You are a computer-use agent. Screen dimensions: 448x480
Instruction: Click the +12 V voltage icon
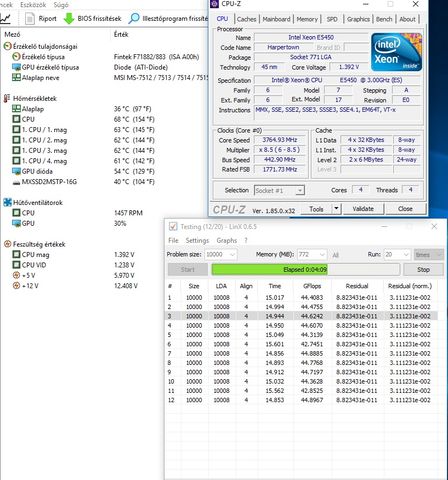(x=16, y=286)
